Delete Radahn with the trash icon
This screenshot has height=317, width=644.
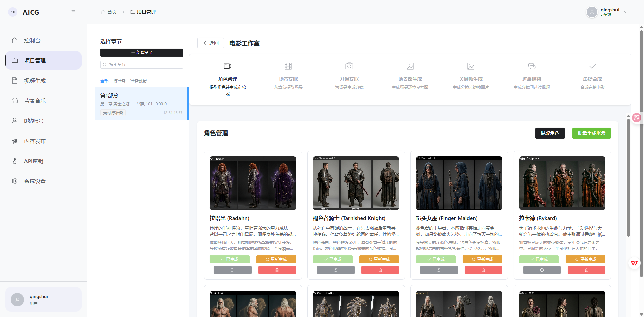click(277, 270)
